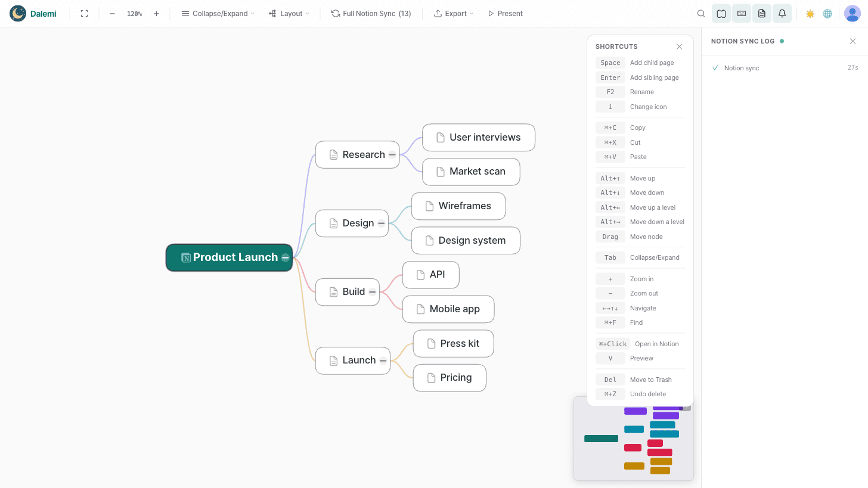Screen dimensions: 868x488
Task: Click the page icon on Design system
Action: pos(429,240)
